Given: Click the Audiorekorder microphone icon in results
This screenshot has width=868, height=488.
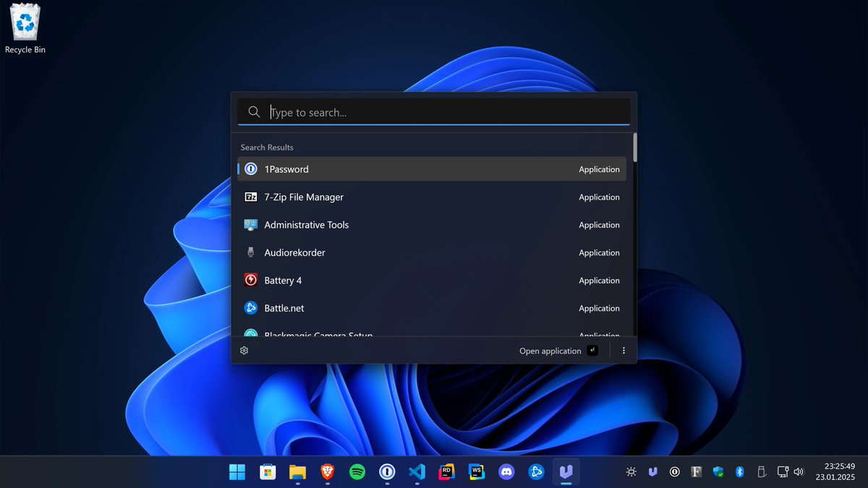Looking at the screenshot, I should (x=251, y=252).
